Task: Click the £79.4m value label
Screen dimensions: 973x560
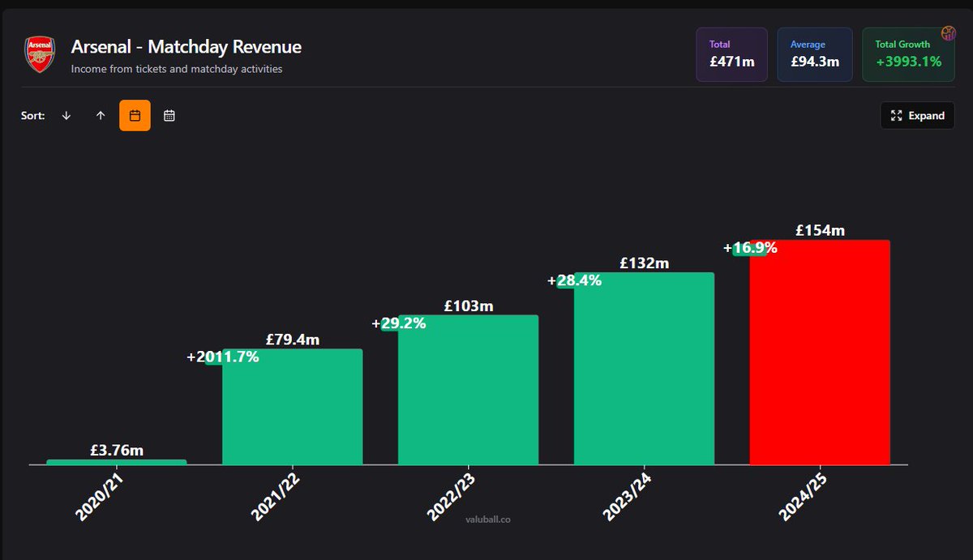Action: pos(293,340)
